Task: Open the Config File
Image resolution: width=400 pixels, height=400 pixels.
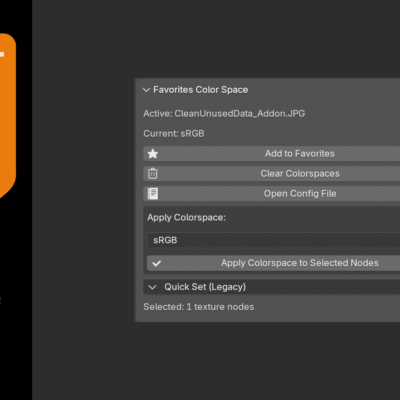Action: [272, 194]
